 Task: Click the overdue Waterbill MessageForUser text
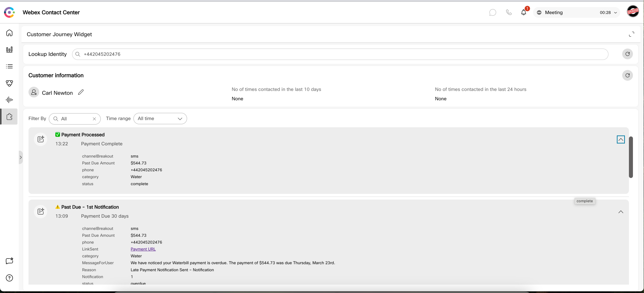tap(233, 263)
